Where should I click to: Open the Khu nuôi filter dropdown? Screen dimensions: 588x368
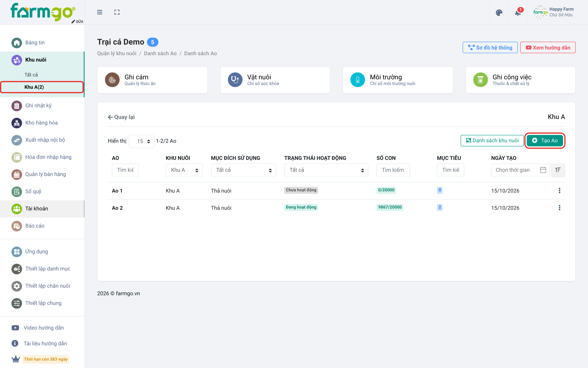[184, 170]
